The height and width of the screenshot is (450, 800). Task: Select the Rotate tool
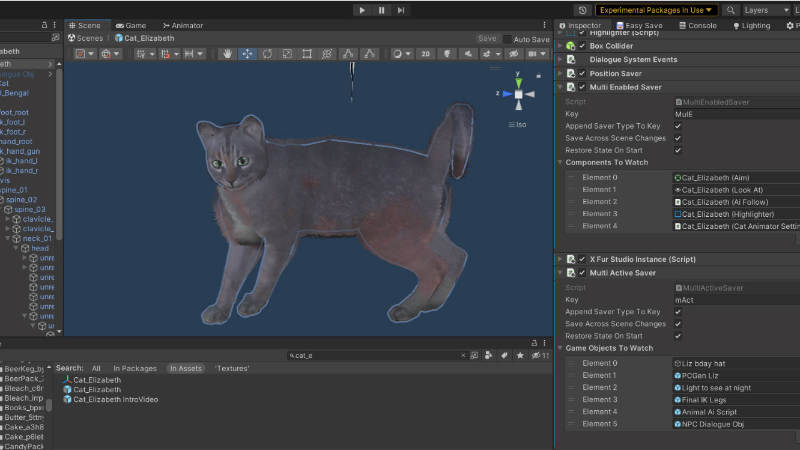(267, 54)
